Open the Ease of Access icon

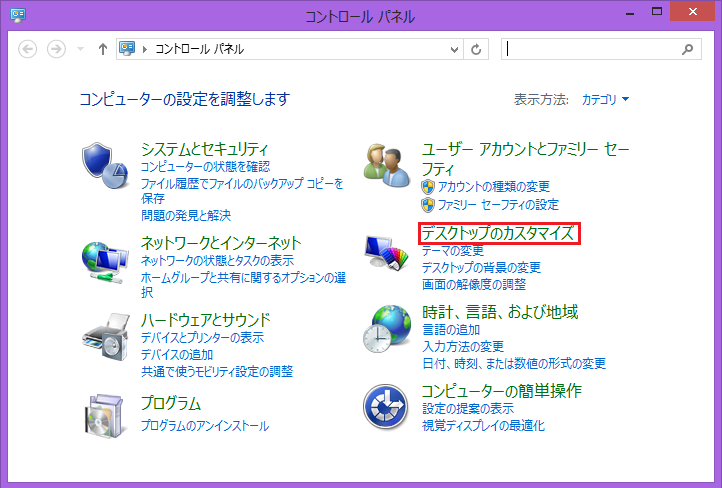click(387, 406)
